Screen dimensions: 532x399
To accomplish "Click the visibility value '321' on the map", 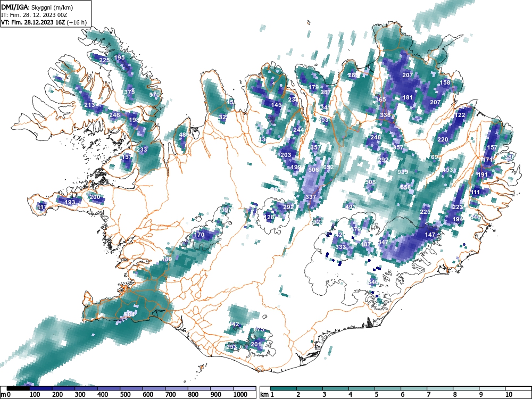I will (223, 117).
